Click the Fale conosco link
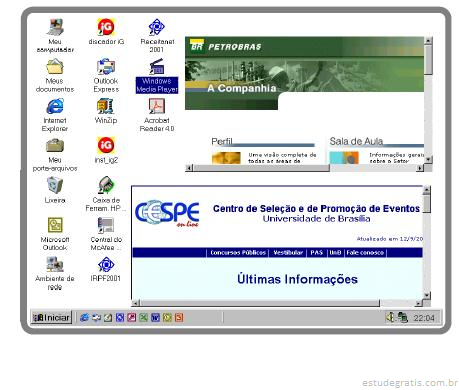The height and width of the screenshot is (390, 459). (365, 253)
